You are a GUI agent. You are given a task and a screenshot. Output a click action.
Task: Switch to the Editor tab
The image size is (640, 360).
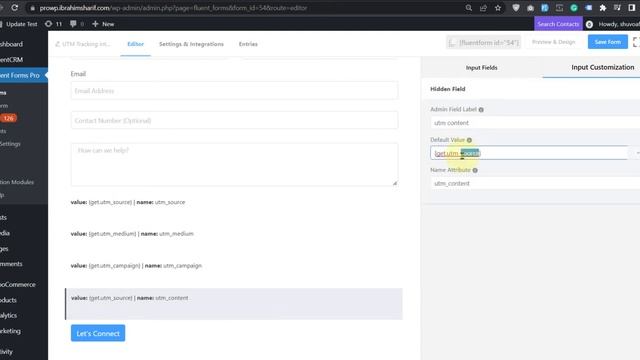pyautogui.click(x=136, y=44)
